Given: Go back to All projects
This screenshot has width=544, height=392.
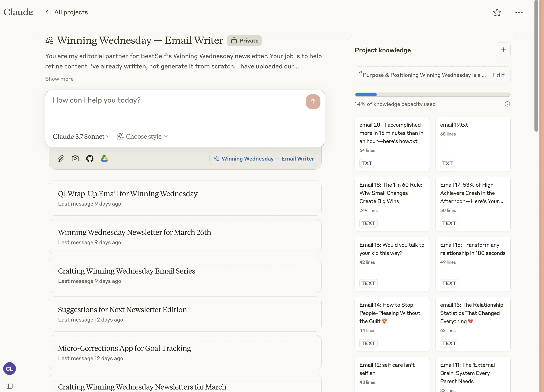Looking at the screenshot, I should point(67,12).
